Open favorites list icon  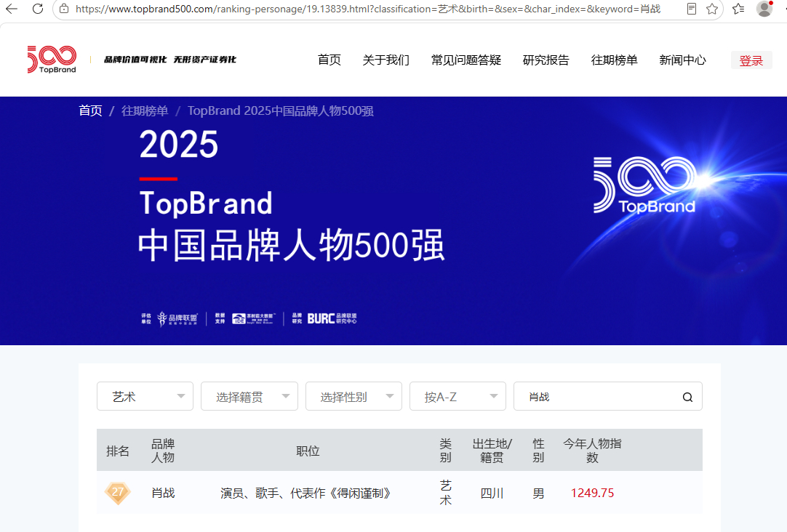pos(738,9)
